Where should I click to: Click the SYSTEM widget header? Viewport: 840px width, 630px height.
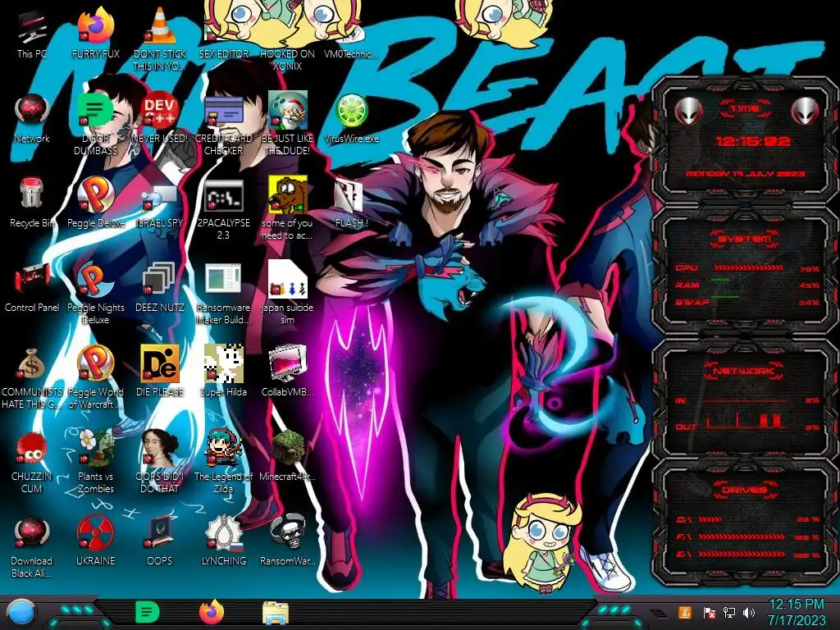coord(745,239)
